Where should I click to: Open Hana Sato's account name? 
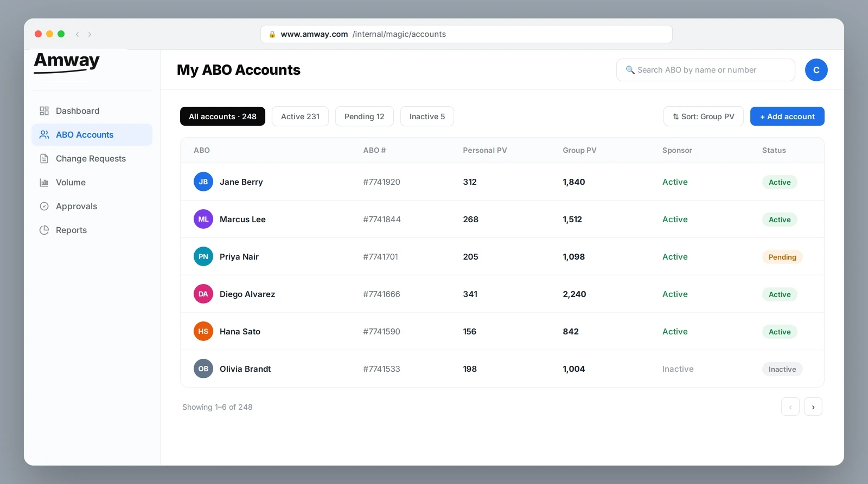240,332
